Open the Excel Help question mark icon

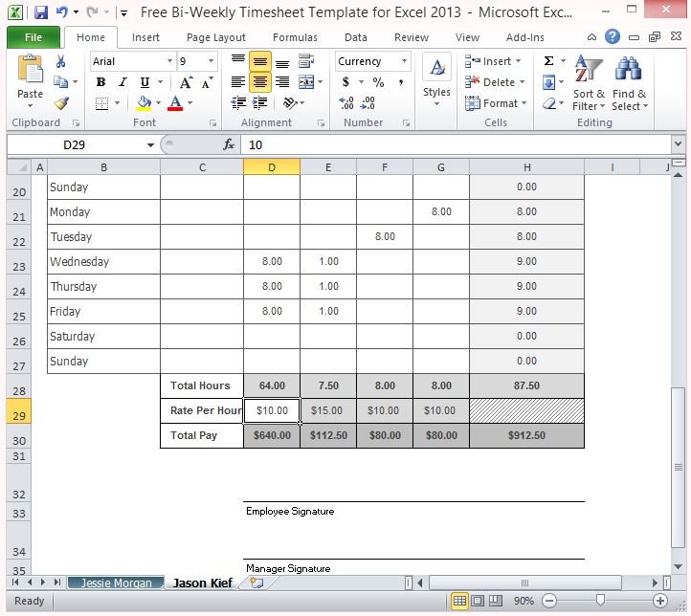[613, 37]
